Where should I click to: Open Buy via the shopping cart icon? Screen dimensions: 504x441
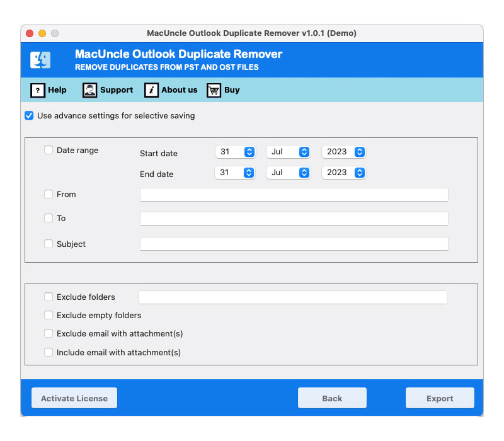click(213, 90)
